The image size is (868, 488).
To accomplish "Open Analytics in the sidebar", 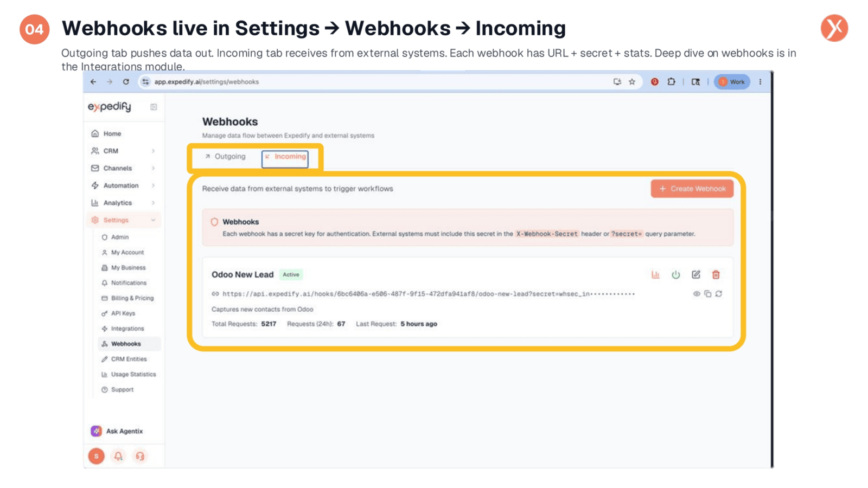I will click(118, 203).
